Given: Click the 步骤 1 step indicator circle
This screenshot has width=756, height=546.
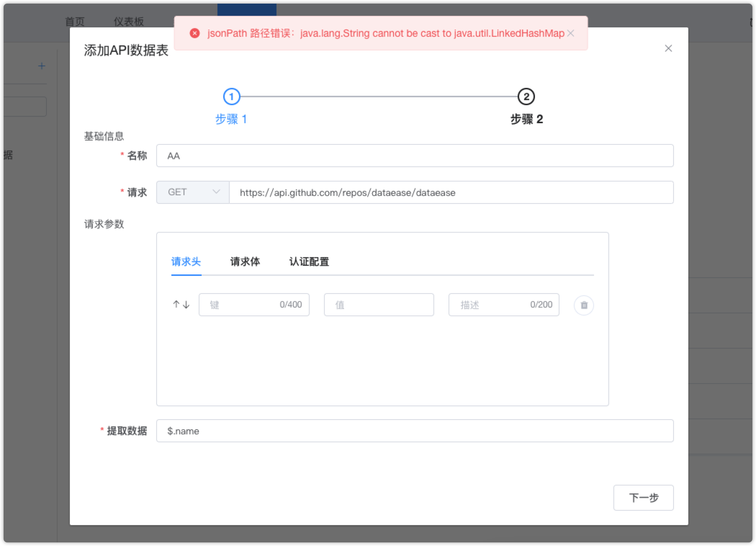Looking at the screenshot, I should pos(231,97).
